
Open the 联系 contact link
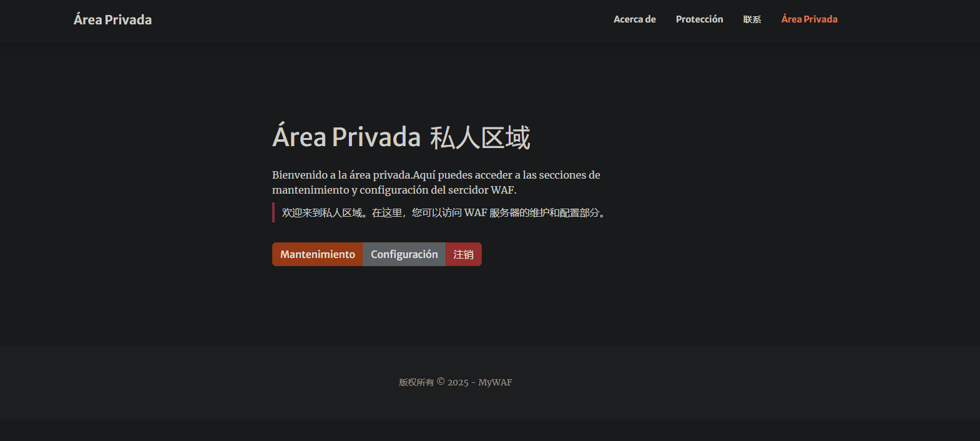coord(752,19)
